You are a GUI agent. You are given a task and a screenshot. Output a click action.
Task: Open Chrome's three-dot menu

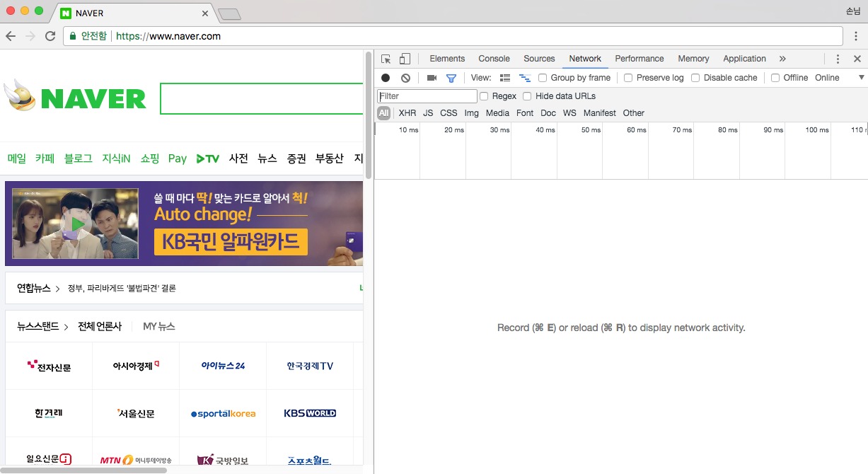point(856,36)
